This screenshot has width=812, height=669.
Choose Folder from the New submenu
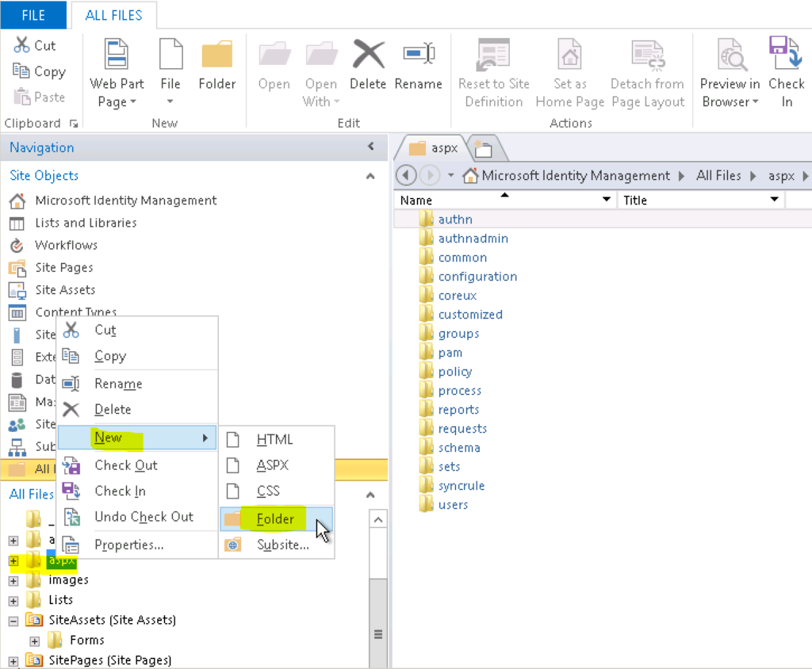click(275, 519)
